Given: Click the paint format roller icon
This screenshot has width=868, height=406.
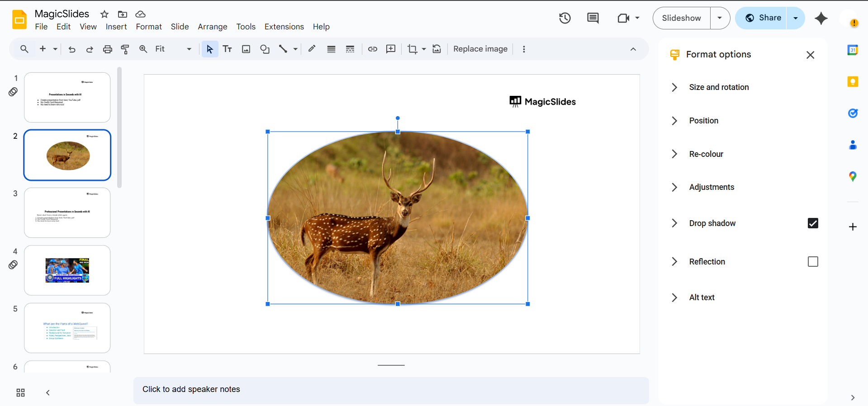Looking at the screenshot, I should [125, 49].
